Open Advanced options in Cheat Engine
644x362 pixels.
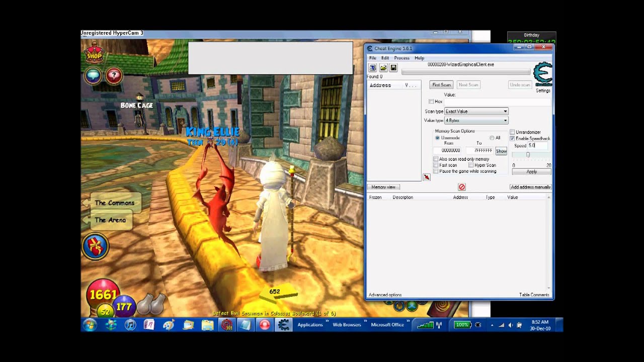point(385,295)
